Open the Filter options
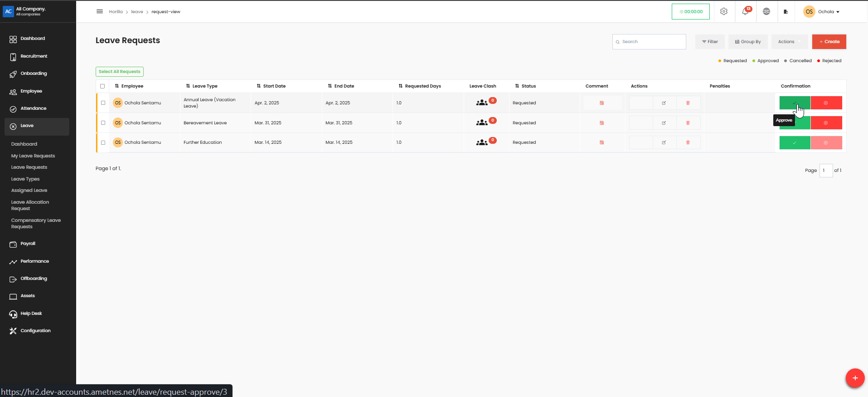 (710, 42)
